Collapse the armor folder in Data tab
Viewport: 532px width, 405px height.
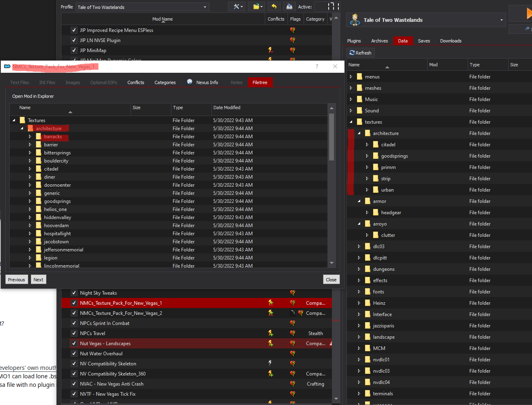(359, 201)
